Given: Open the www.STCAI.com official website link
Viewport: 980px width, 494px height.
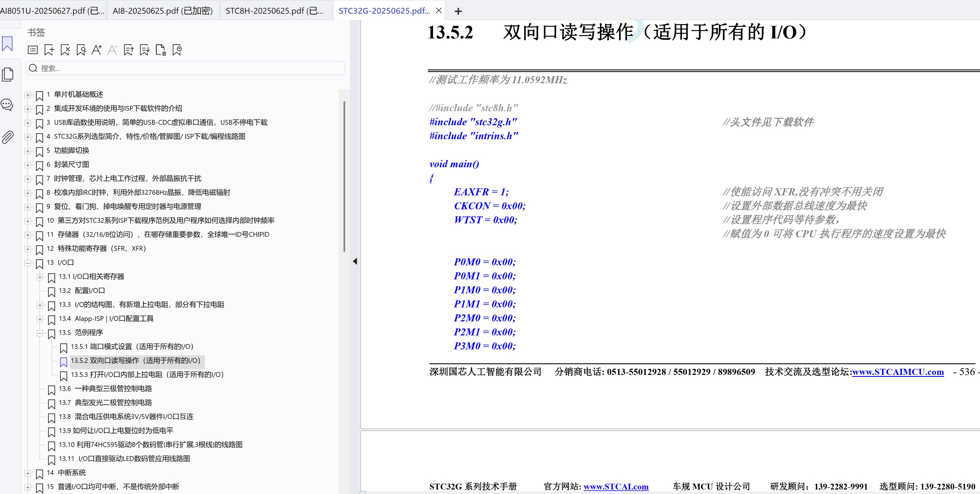Looking at the screenshot, I should click(616, 487).
